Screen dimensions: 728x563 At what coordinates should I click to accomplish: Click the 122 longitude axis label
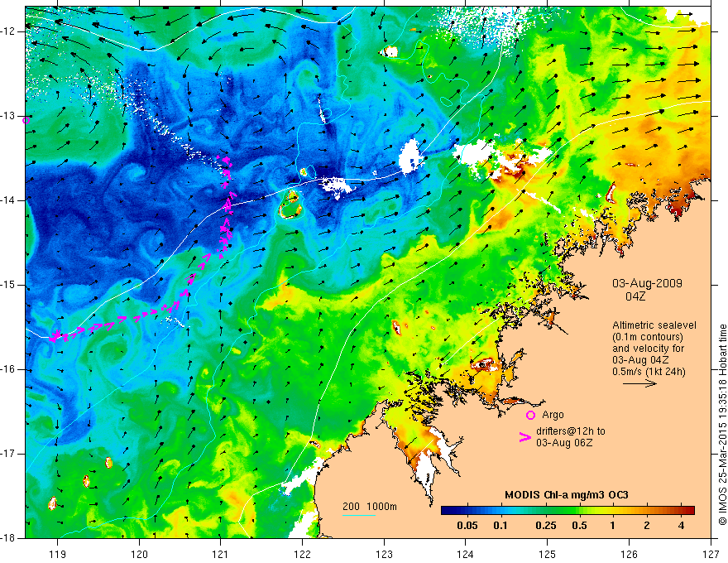[302, 554]
